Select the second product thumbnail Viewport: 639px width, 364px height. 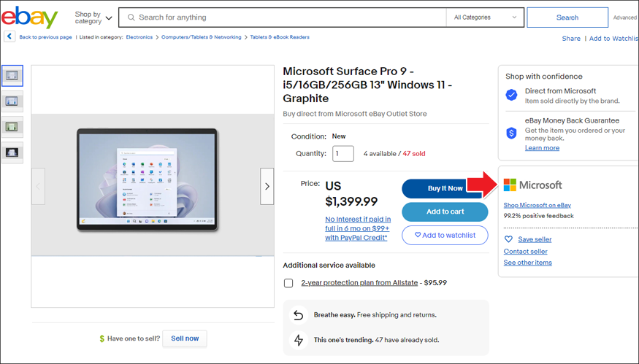point(12,101)
